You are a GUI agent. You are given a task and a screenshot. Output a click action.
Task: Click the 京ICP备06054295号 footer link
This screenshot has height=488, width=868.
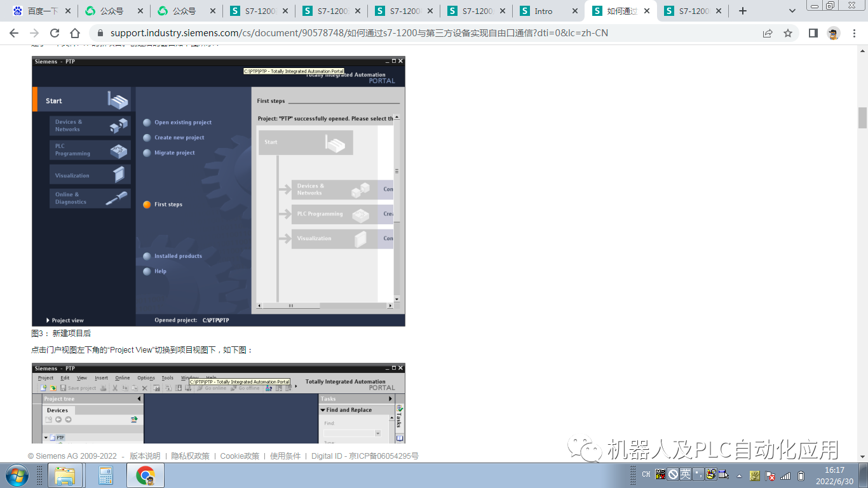(384, 456)
